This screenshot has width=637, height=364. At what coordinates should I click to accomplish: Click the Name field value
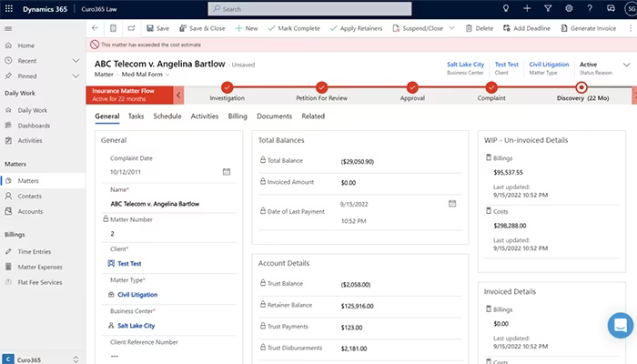click(x=155, y=204)
